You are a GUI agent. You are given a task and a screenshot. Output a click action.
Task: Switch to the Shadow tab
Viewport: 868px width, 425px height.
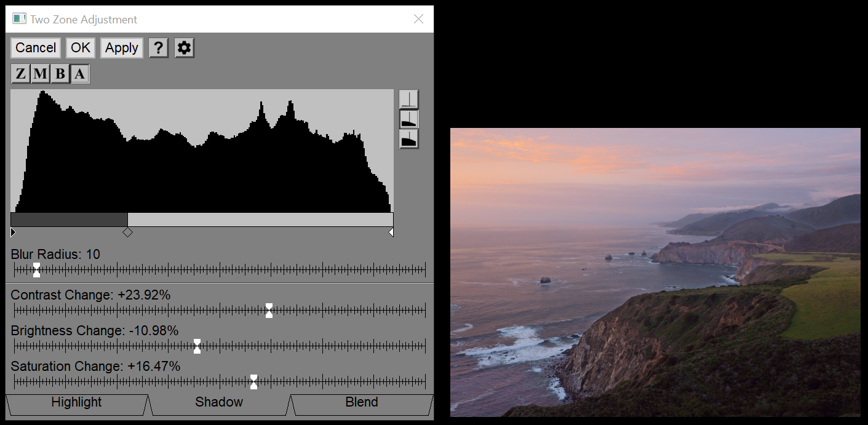click(x=219, y=405)
